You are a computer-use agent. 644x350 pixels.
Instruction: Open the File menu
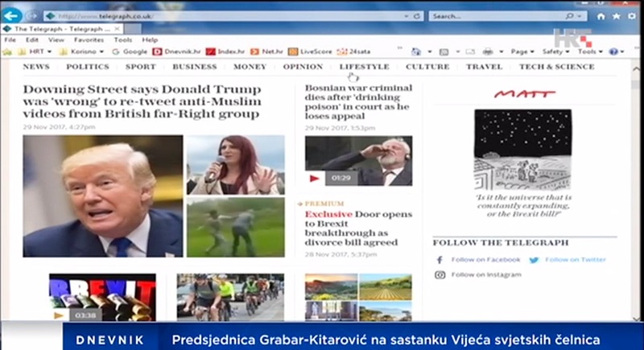[x=10, y=39]
